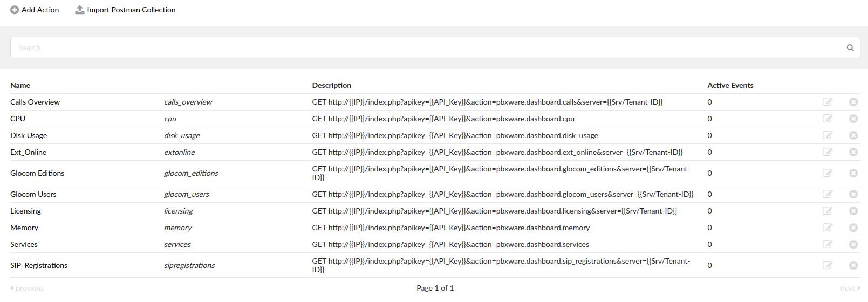Viewport: 868px width, 302px height.
Task: Edit the Licensing action
Action: 828,211
